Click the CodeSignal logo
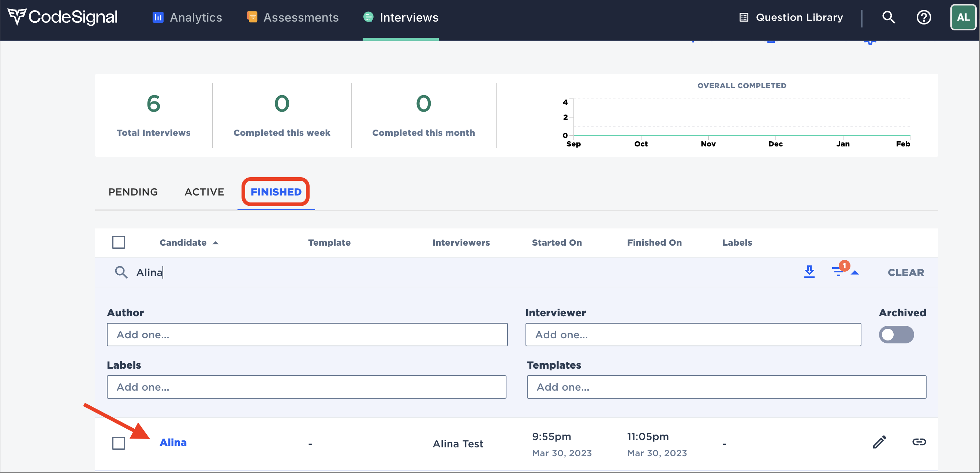 [x=63, y=17]
